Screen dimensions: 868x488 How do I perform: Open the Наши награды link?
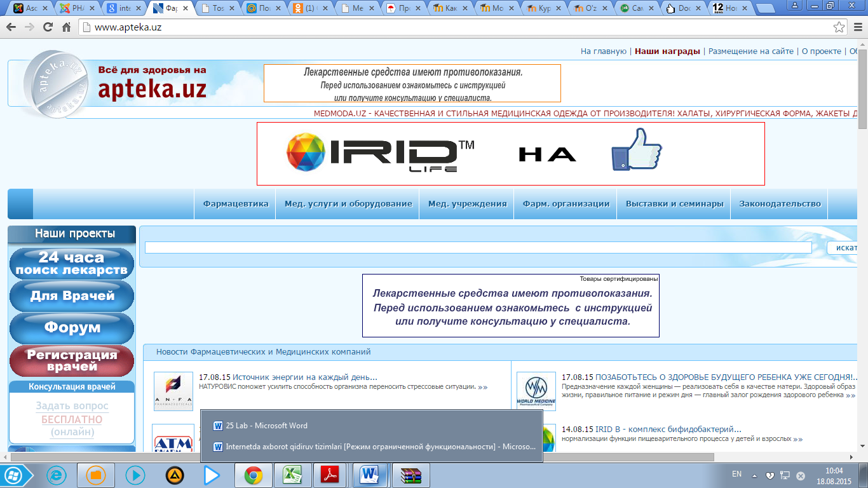click(x=667, y=51)
